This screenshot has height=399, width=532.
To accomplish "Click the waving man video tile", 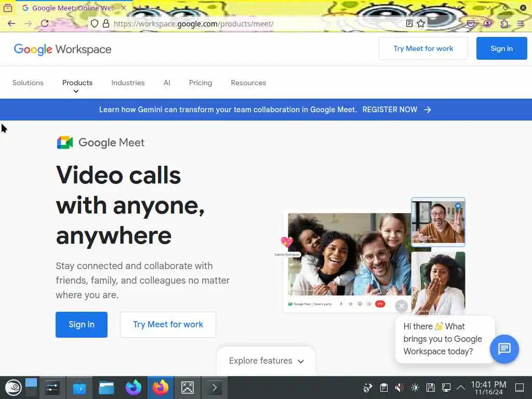I will coord(438,222).
